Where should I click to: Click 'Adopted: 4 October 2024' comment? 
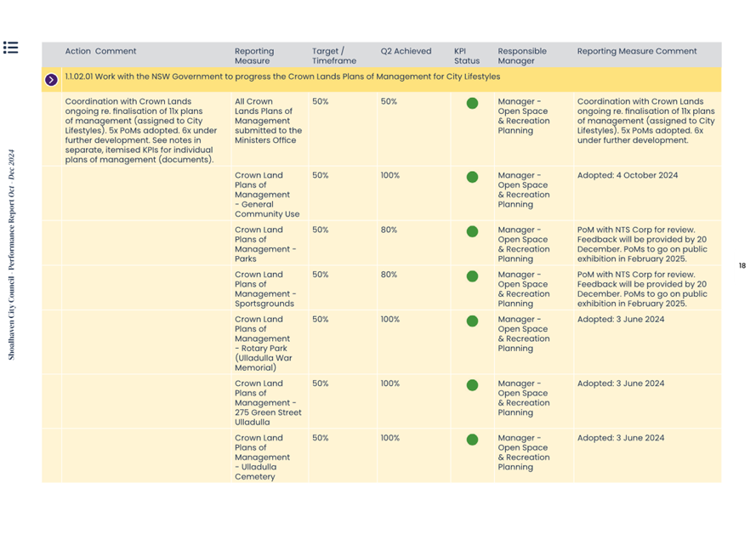(627, 176)
